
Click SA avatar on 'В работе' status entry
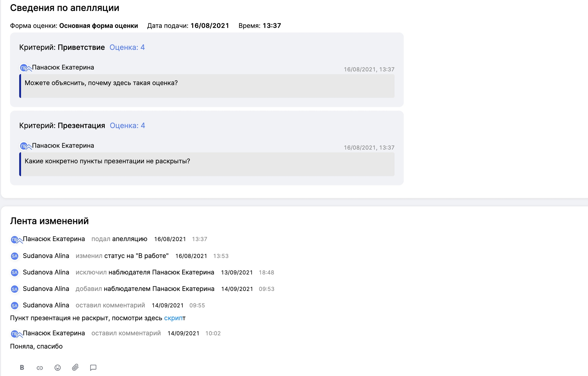click(x=15, y=256)
